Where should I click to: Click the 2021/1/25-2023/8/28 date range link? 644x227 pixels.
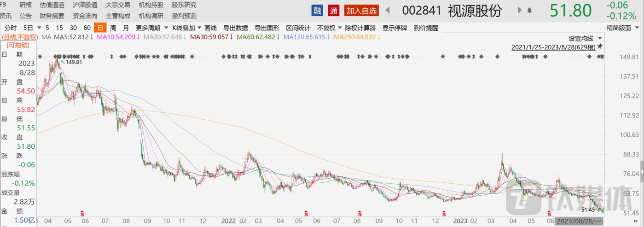pos(554,47)
